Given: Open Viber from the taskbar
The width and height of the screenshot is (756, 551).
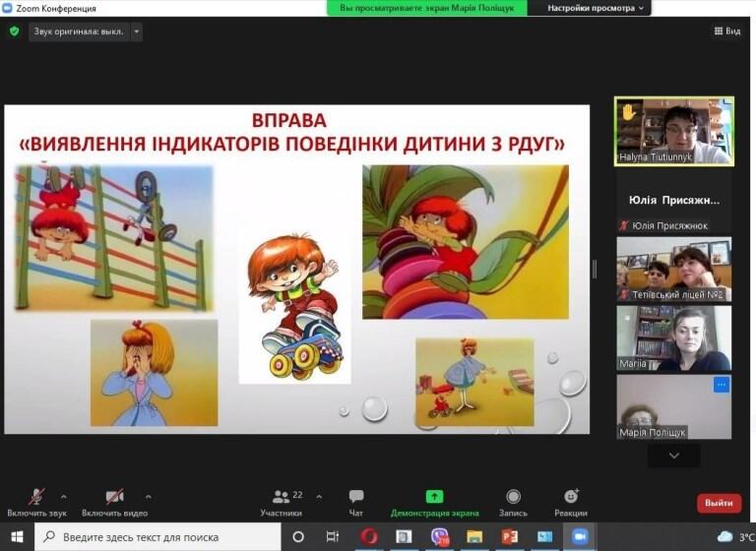Looking at the screenshot, I should point(439,536).
